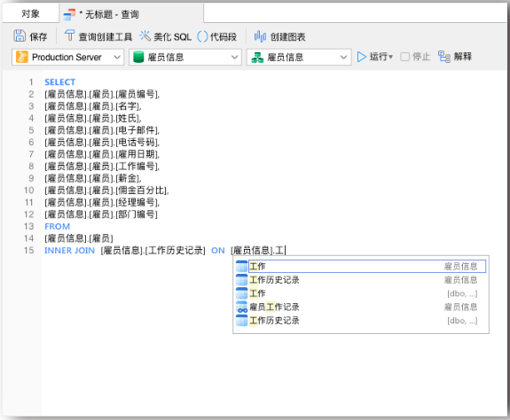Click the [佣金百分比] column on line 10

(142, 191)
